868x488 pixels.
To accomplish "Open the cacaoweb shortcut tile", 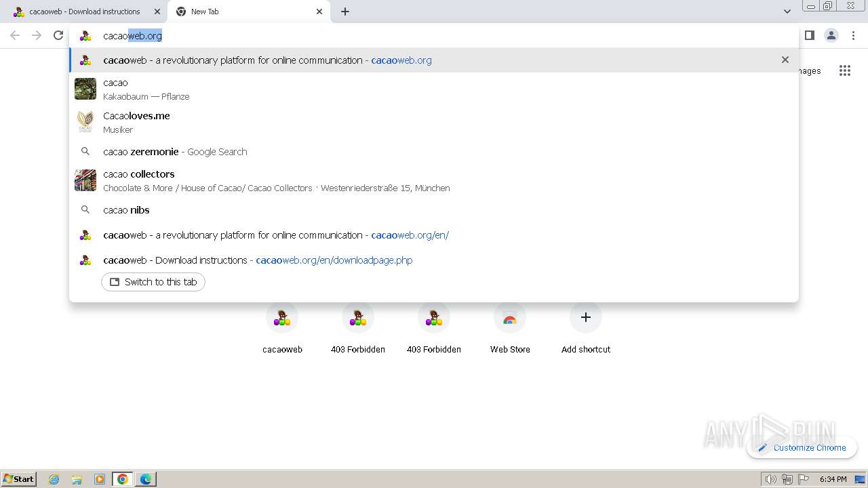I will pos(282,329).
